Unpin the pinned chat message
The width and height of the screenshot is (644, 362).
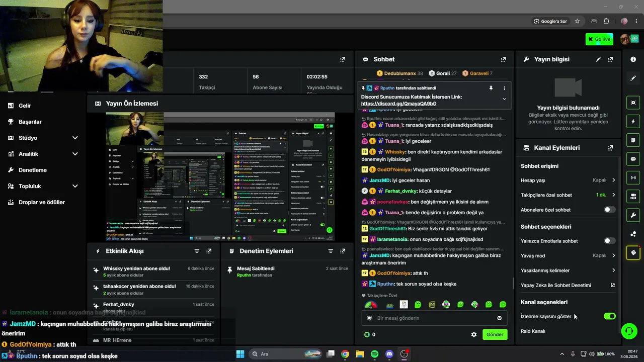(x=491, y=88)
